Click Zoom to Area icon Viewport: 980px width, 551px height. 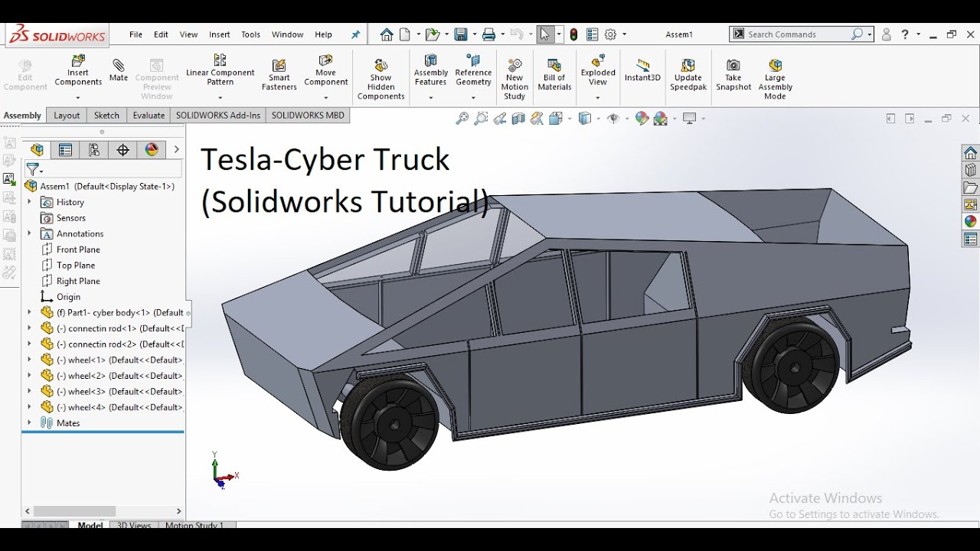pyautogui.click(x=481, y=119)
